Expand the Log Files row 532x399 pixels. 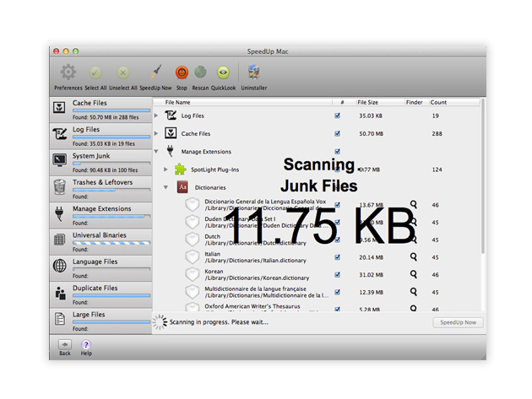coord(156,116)
